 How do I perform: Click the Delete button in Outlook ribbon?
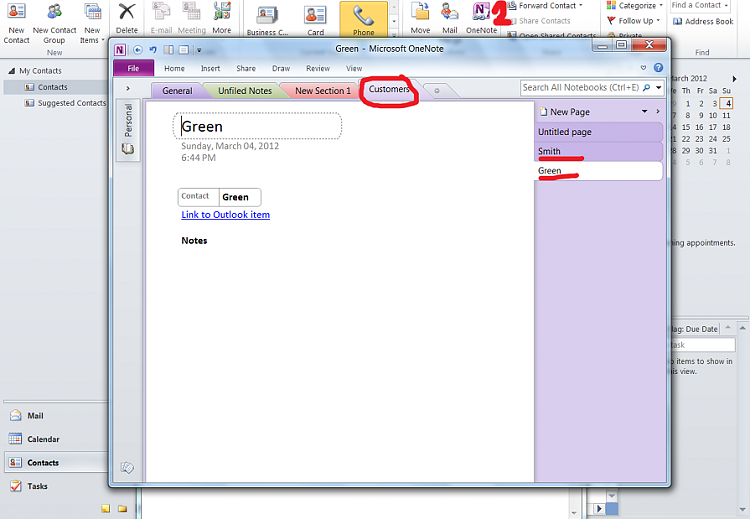point(127,18)
